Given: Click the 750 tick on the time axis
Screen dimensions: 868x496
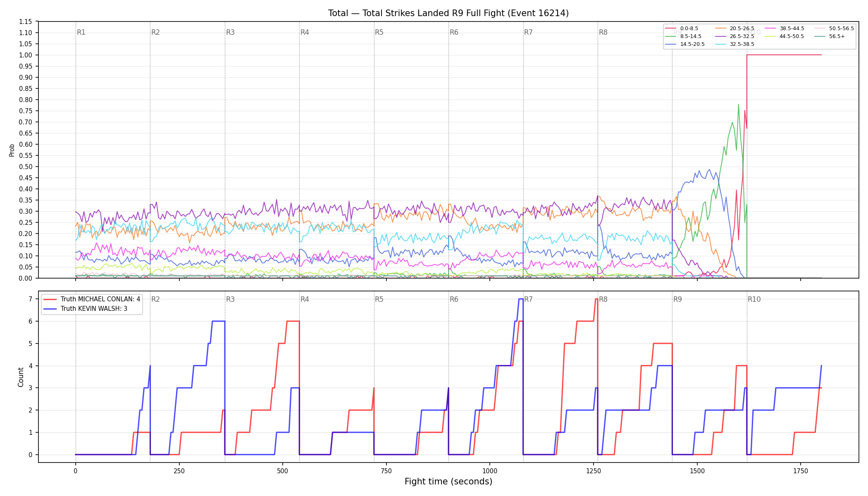Looking at the screenshot, I should (386, 471).
